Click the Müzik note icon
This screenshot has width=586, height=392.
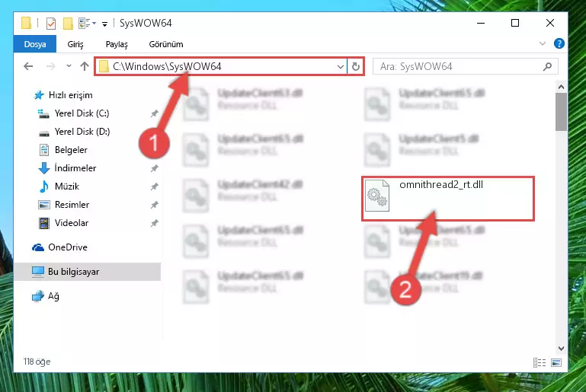coord(44,186)
